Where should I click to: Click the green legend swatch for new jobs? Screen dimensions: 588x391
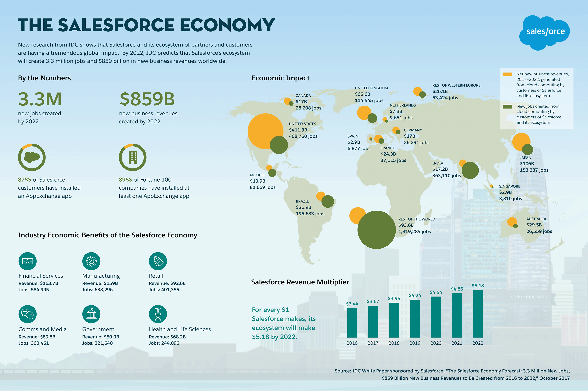[x=507, y=107]
